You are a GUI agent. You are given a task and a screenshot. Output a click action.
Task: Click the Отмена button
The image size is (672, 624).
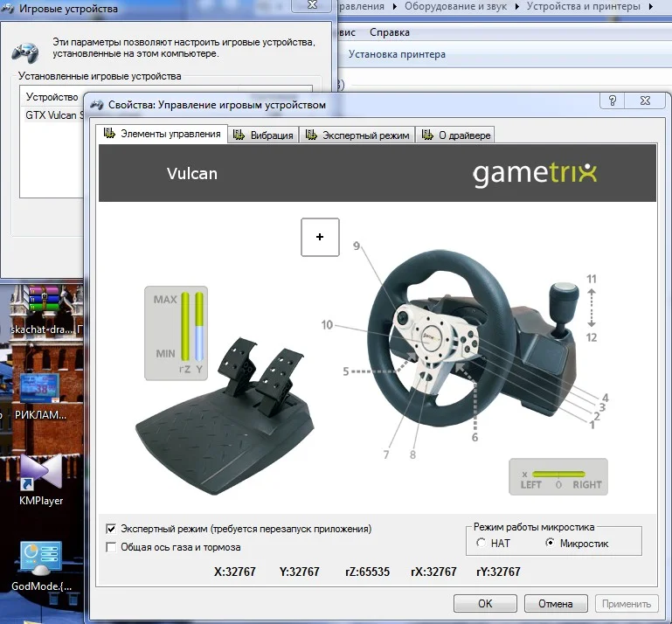click(555, 603)
